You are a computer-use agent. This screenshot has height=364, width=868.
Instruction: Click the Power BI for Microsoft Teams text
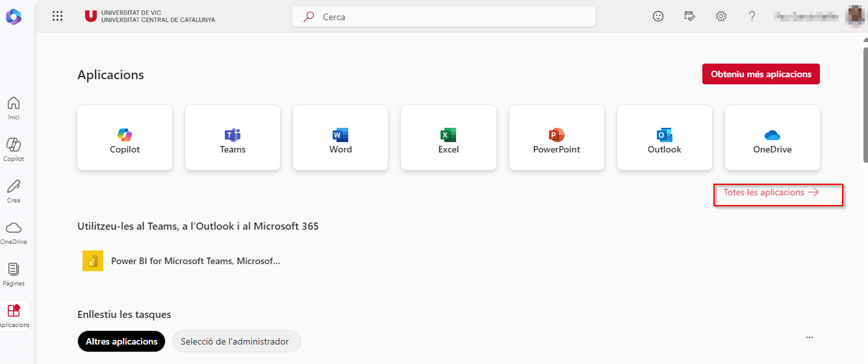click(196, 261)
